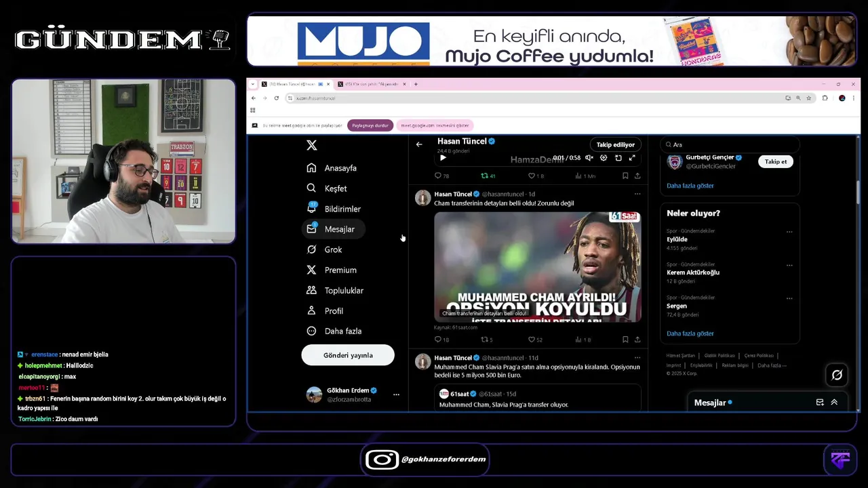The height and width of the screenshot is (488, 868).
Task: Open Grok floating button
Action: click(837, 375)
